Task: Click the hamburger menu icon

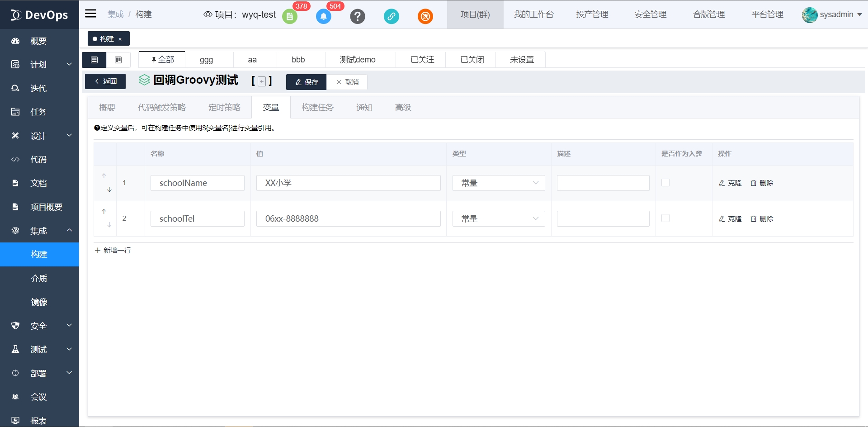Action: point(91,14)
